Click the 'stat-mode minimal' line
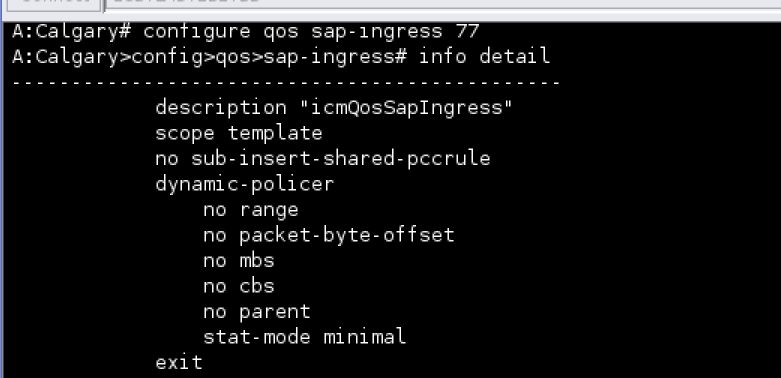Viewport: 781px width, 378px height. point(305,337)
